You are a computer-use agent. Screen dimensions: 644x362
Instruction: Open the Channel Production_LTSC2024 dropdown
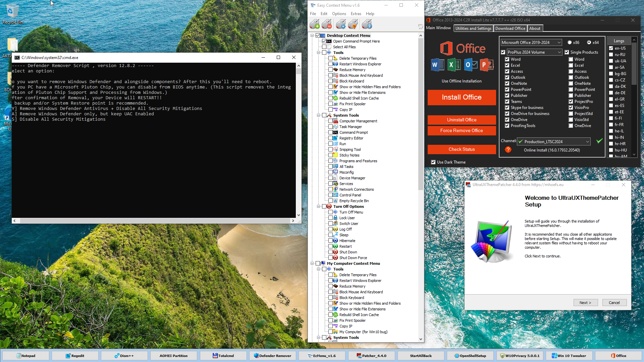(554, 141)
